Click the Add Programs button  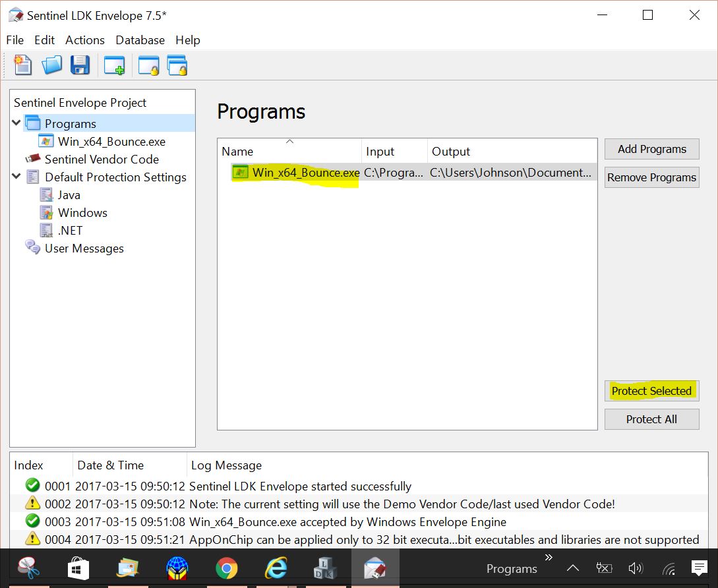[x=651, y=149]
